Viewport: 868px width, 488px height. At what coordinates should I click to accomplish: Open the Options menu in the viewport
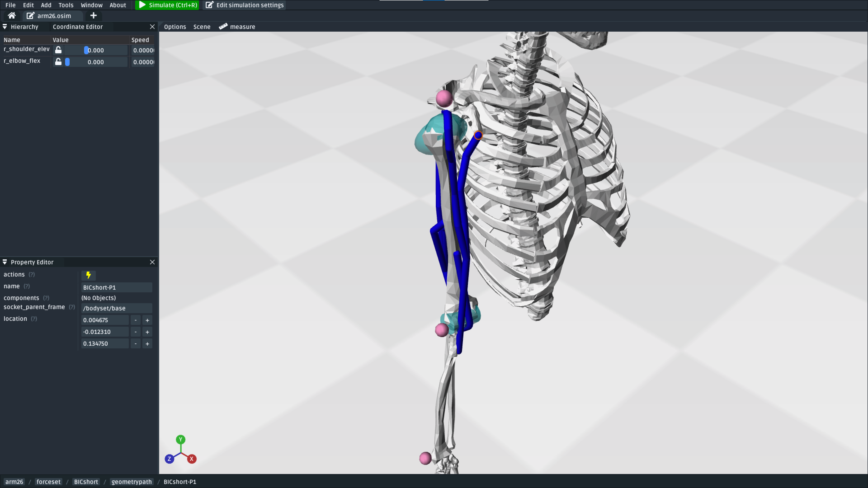tap(175, 27)
